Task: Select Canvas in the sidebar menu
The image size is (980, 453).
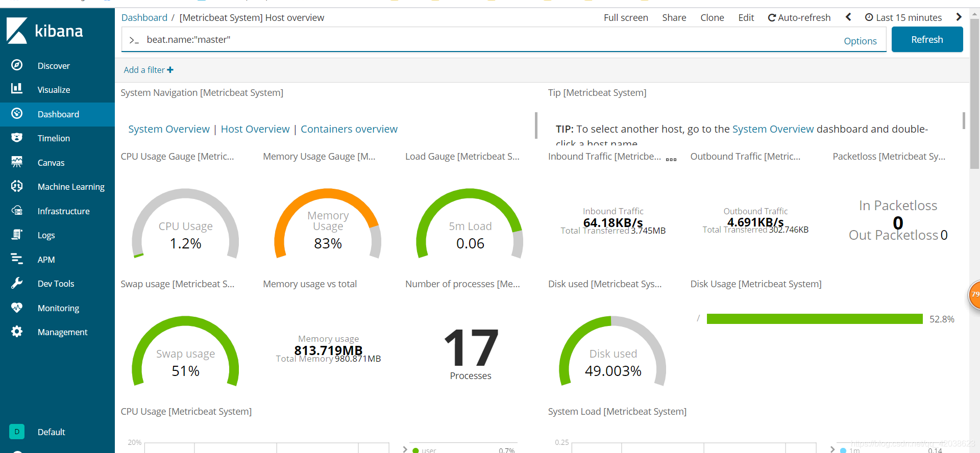Action: click(51, 163)
